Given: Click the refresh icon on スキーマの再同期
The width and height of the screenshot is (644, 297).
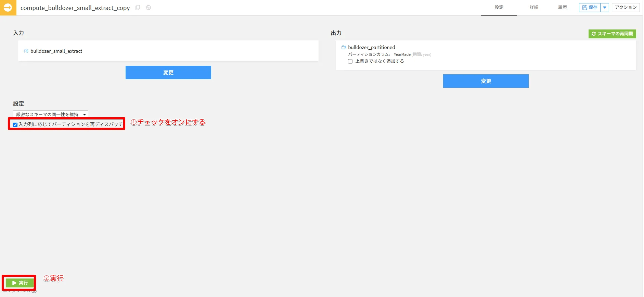Looking at the screenshot, I should click(x=594, y=34).
